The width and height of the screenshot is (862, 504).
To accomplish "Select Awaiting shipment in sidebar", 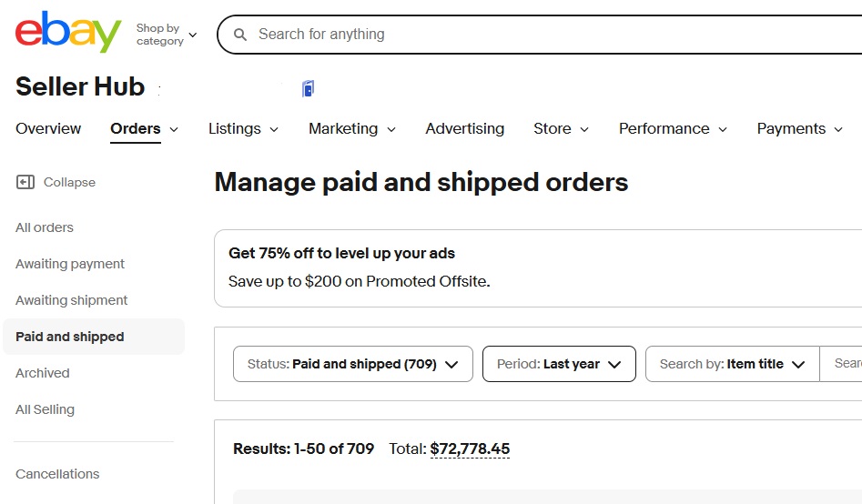I will pyautogui.click(x=72, y=300).
